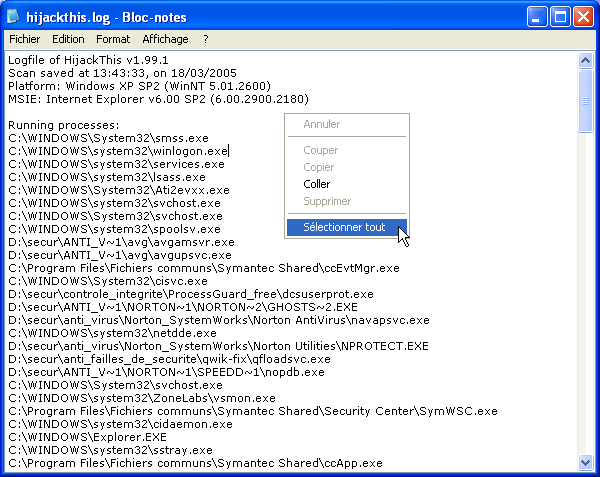600x477 pixels.
Task: Click the GHOSTS~2.EXE line
Action: tap(183, 308)
